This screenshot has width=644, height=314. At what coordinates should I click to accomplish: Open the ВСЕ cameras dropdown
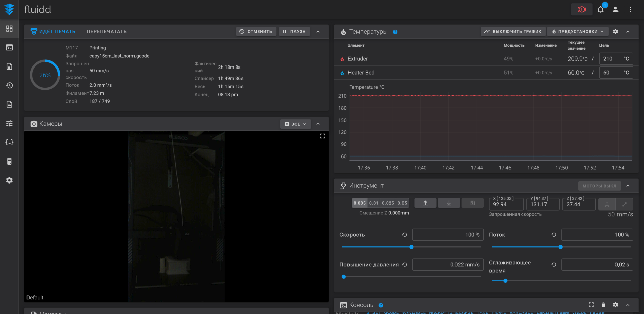tap(296, 124)
